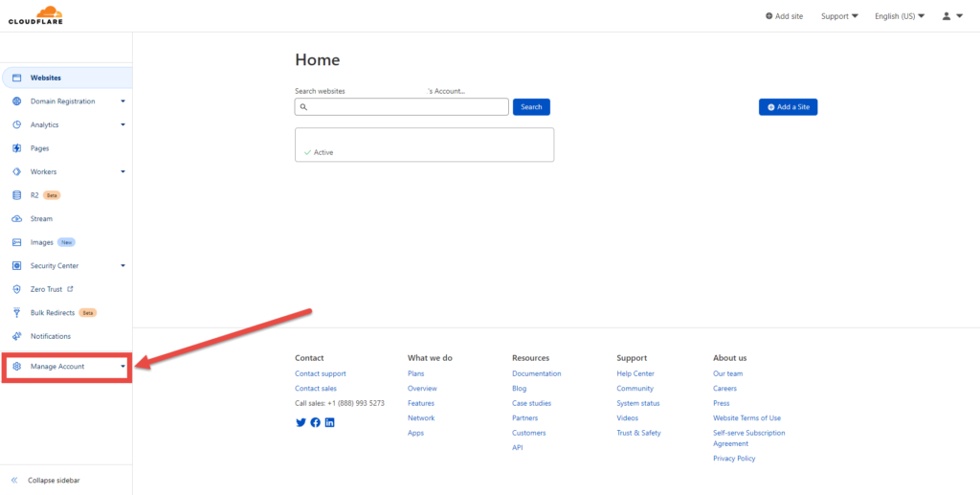Click the Stream cloud icon
This screenshot has height=495, width=980.
click(x=17, y=218)
